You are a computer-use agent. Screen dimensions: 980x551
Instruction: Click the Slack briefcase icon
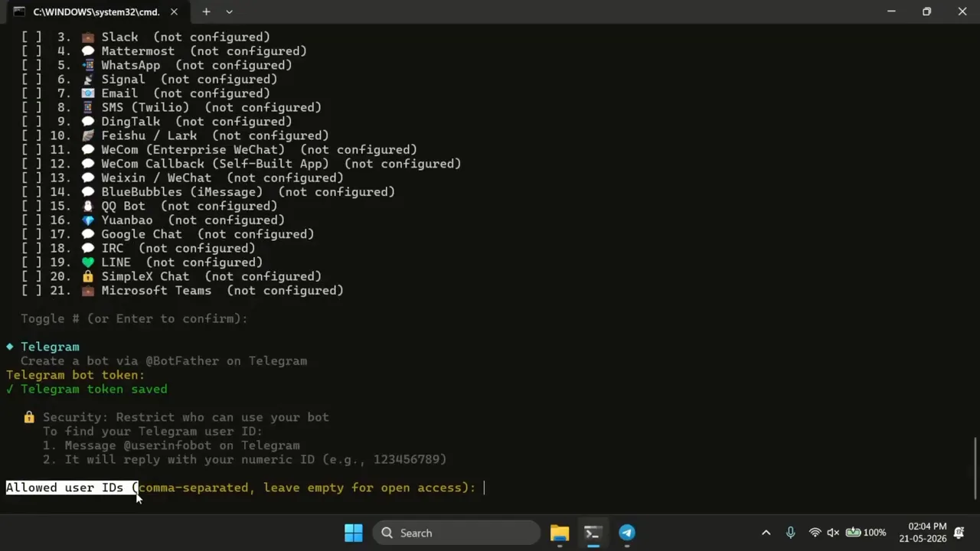click(88, 37)
